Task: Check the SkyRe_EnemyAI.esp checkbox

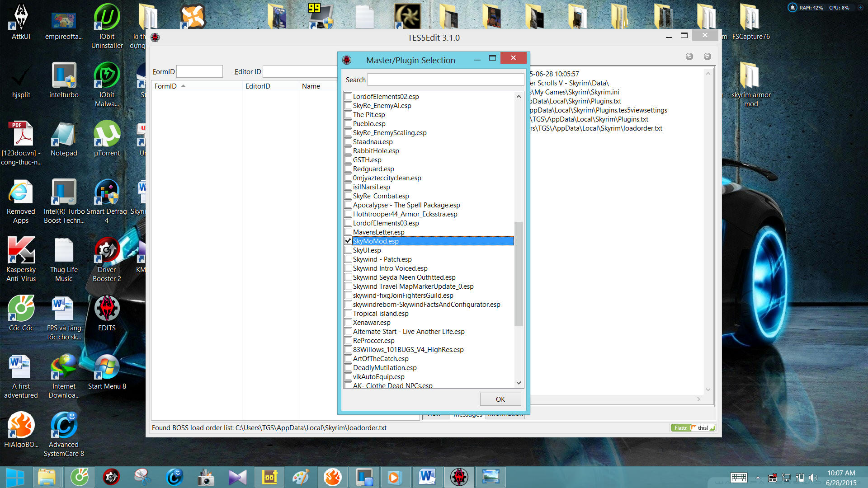Action: 348,105
